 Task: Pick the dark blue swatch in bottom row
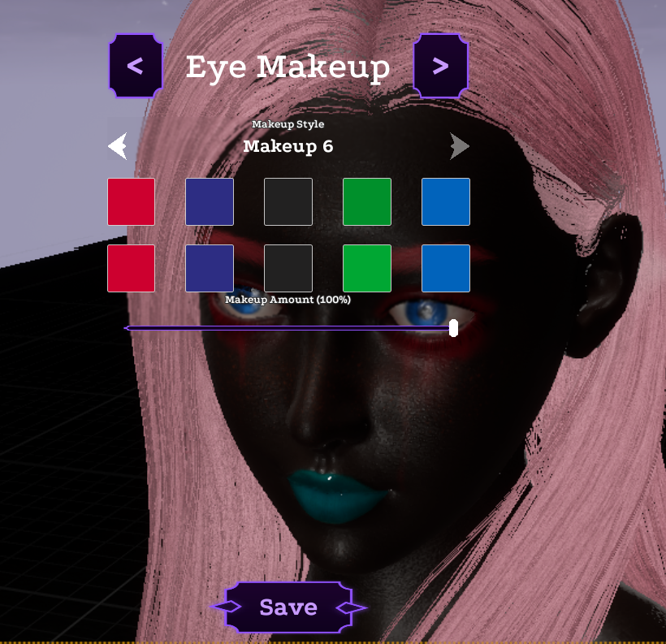coord(210,268)
